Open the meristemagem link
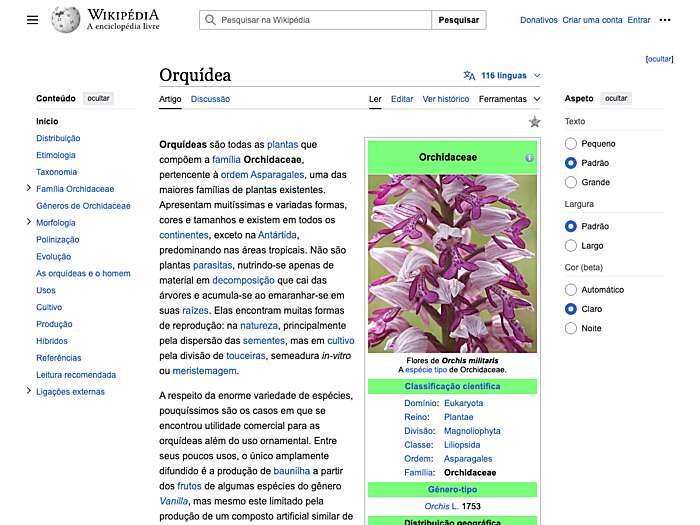 [x=204, y=371]
